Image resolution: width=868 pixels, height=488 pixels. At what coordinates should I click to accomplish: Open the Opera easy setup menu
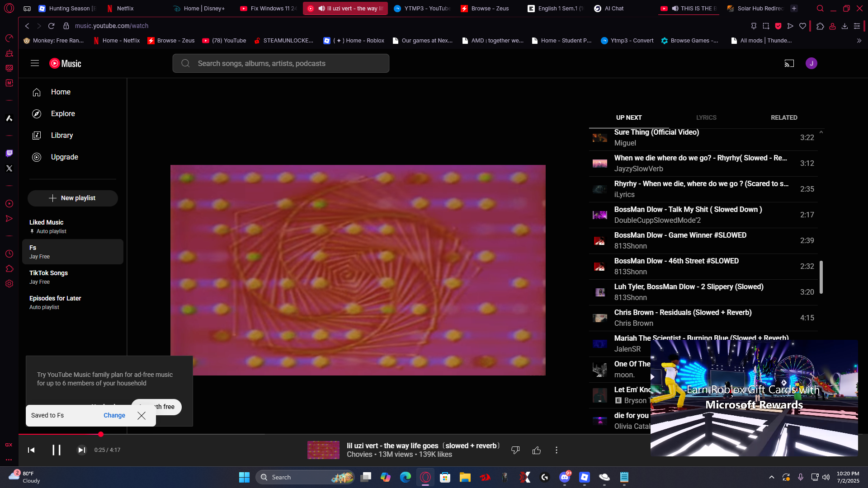point(857,26)
